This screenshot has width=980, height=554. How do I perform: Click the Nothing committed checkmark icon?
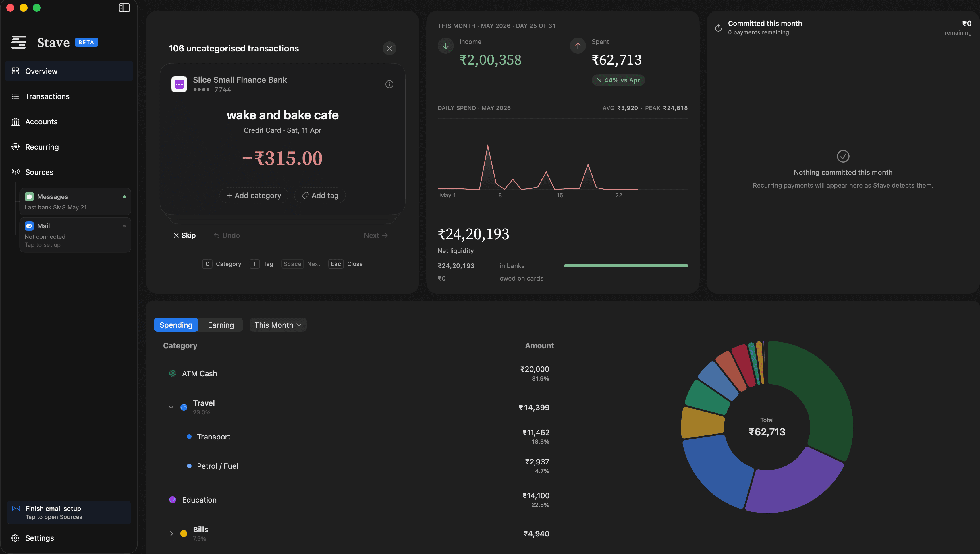[843, 156]
